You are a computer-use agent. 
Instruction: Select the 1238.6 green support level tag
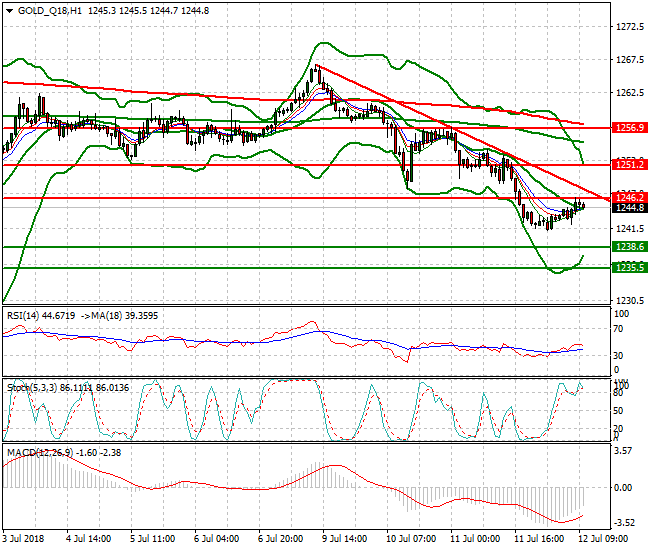pos(628,246)
